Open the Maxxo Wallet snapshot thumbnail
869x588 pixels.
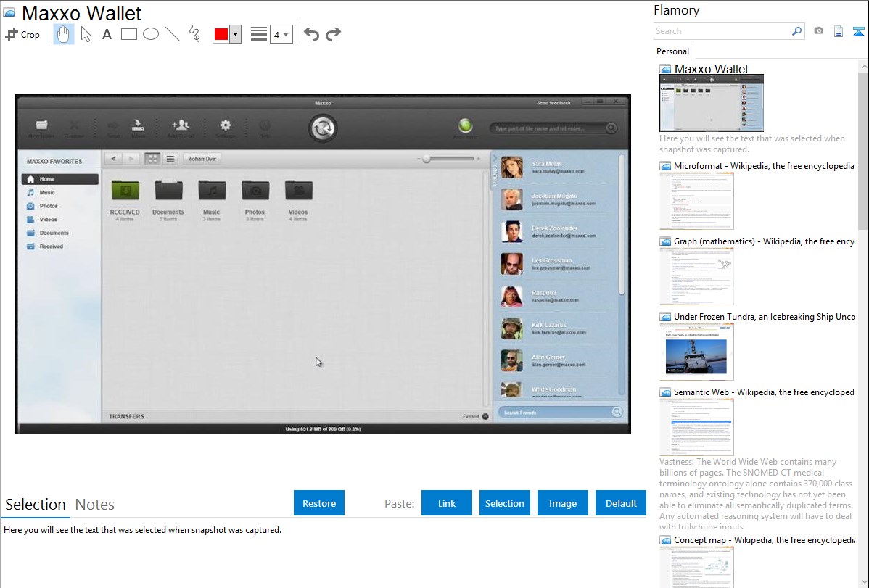click(712, 103)
